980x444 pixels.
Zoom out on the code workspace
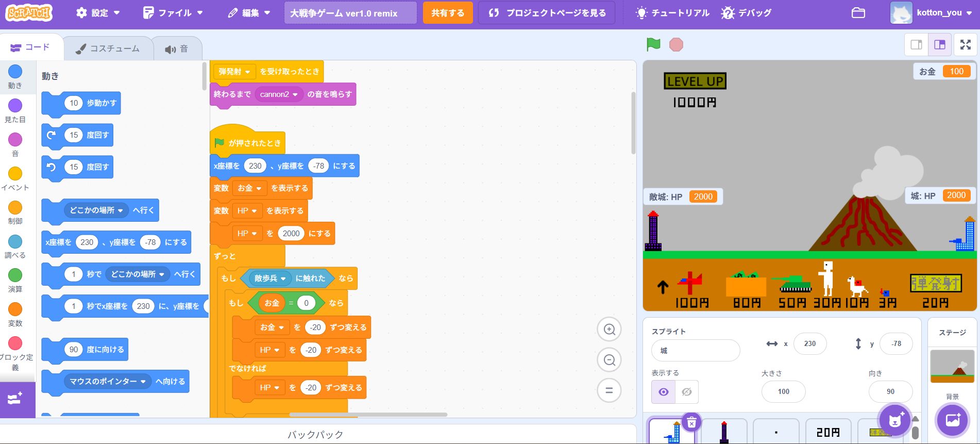coord(609,360)
